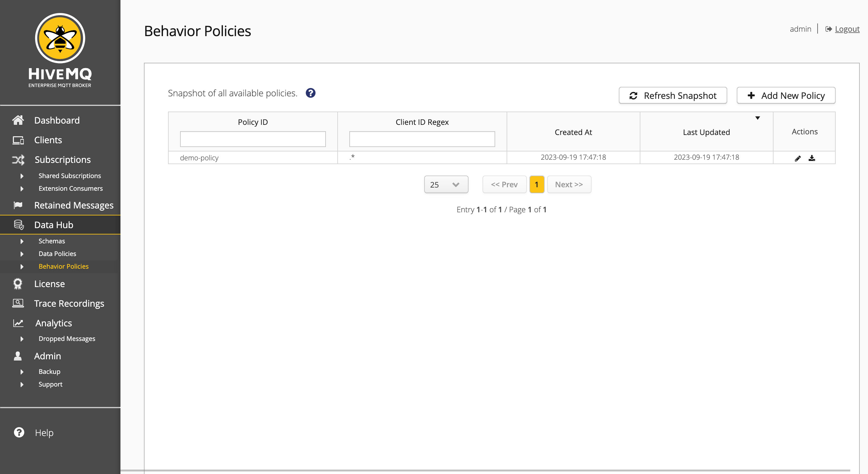868x474 pixels.
Task: Go to Support submenu
Action: [50, 384]
